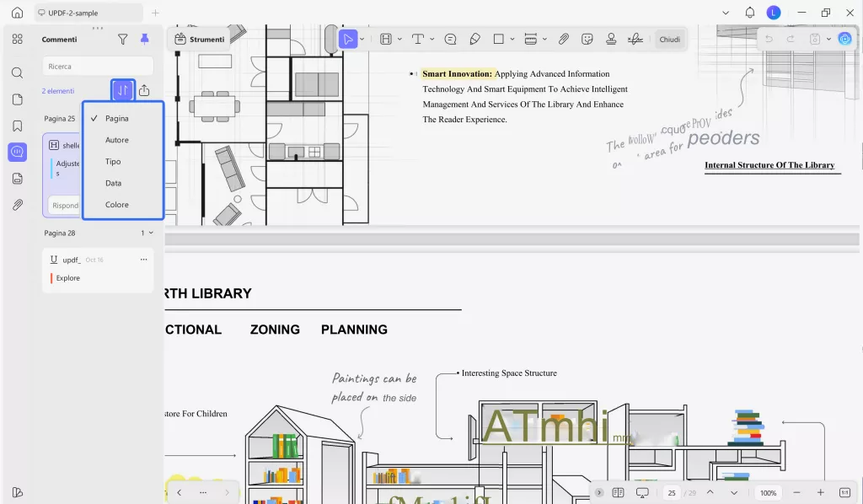The width and height of the screenshot is (863, 504).
Task: Click the next page down arrow
Action: click(734, 492)
